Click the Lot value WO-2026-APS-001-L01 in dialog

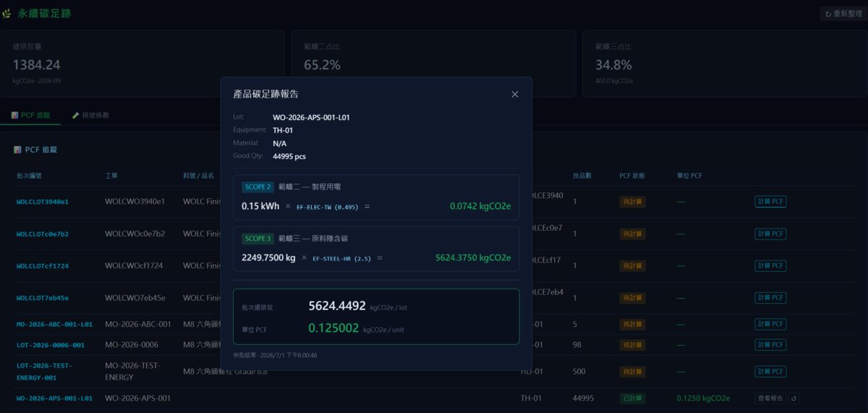point(311,117)
